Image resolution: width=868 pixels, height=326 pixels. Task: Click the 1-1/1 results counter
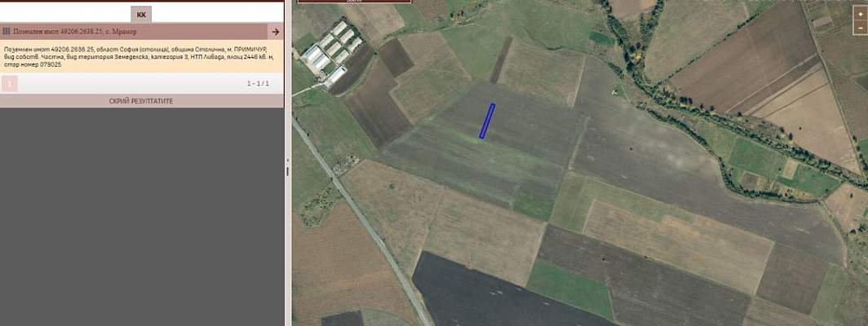(258, 84)
